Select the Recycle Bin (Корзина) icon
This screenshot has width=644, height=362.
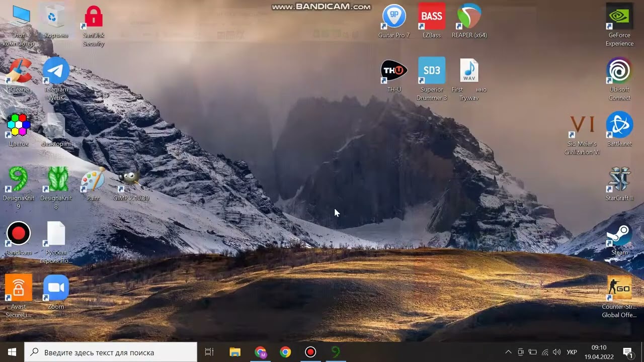(x=56, y=21)
